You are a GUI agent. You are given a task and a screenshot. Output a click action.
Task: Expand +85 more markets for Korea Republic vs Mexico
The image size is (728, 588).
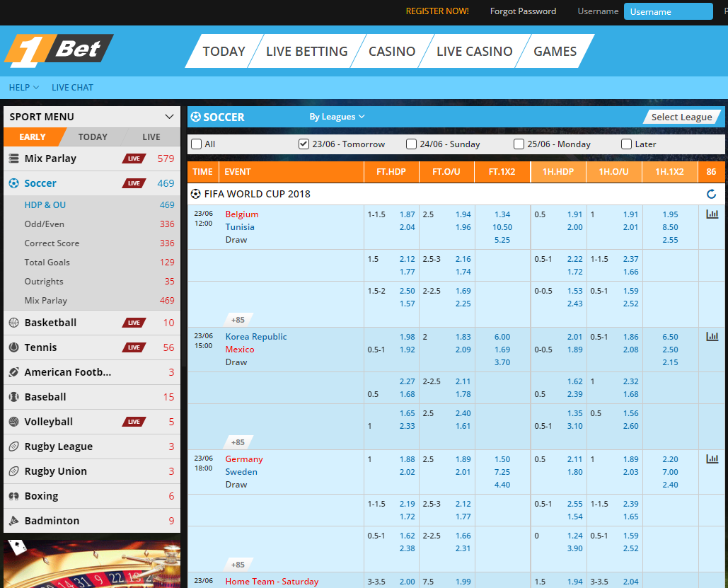tap(238, 442)
